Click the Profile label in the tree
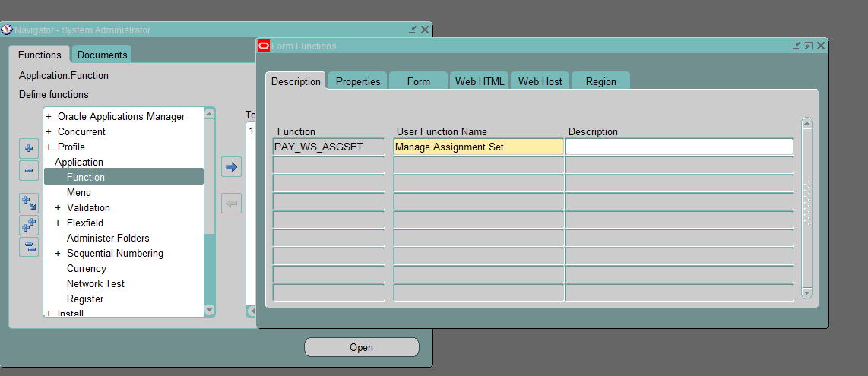The image size is (868, 376). (71, 147)
